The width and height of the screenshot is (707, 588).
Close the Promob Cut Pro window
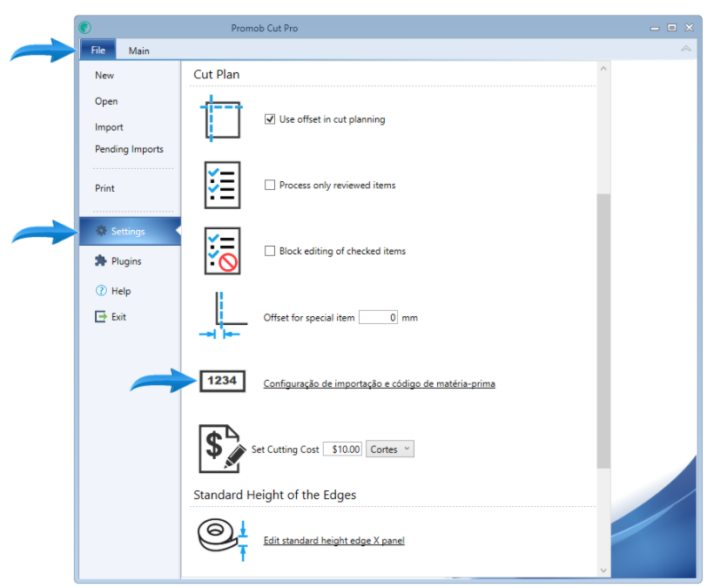point(690,28)
